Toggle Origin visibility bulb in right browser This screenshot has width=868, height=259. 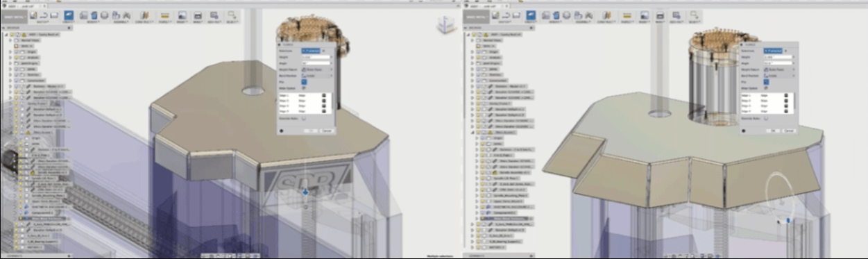click(478, 51)
